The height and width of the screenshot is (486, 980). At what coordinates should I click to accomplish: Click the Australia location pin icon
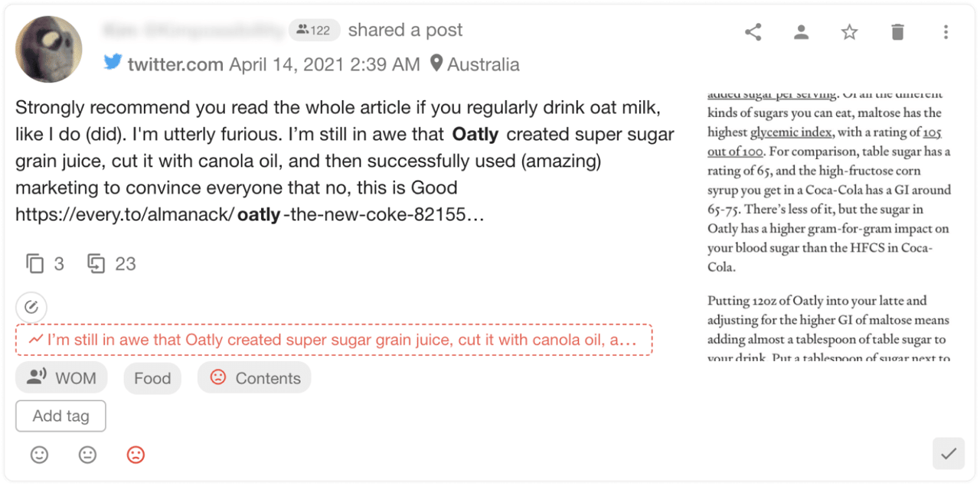[x=436, y=64]
